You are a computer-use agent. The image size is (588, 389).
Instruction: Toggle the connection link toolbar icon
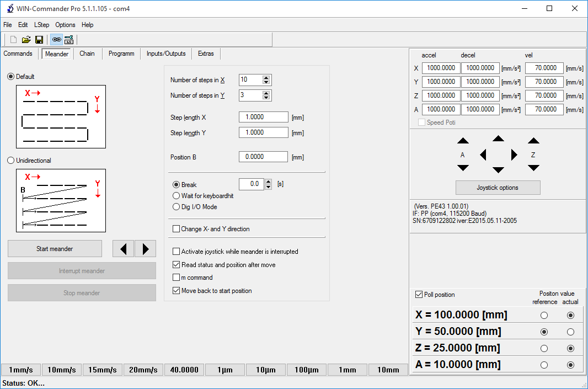[57, 40]
